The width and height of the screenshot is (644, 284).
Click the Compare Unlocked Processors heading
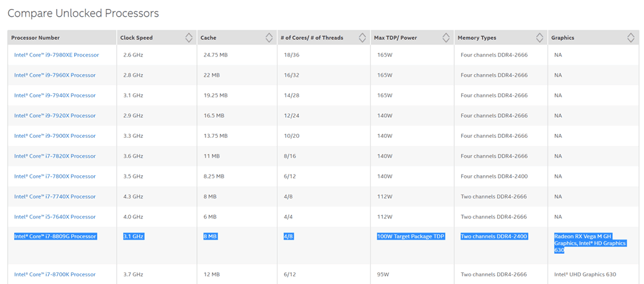click(83, 13)
